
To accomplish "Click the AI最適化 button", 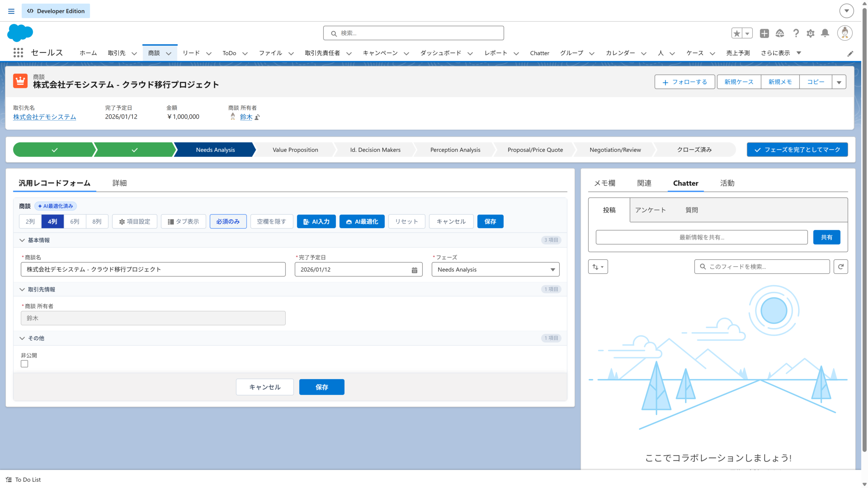I will [x=362, y=222].
